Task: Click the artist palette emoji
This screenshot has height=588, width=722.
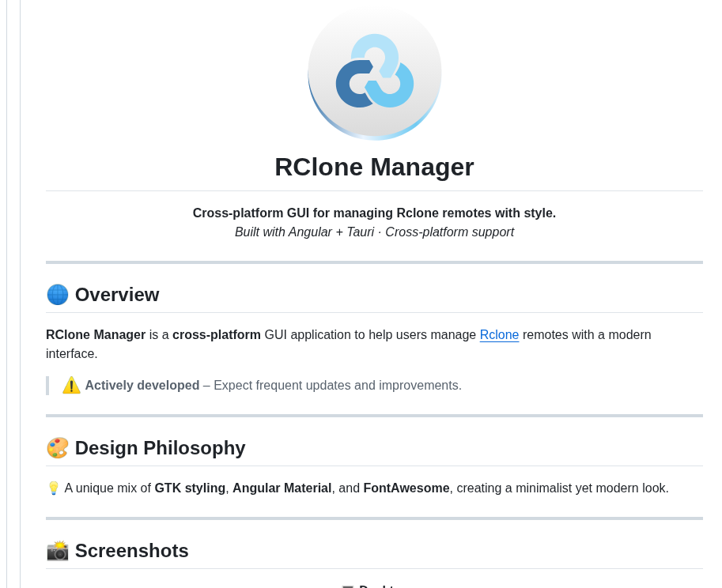Action: [x=58, y=448]
